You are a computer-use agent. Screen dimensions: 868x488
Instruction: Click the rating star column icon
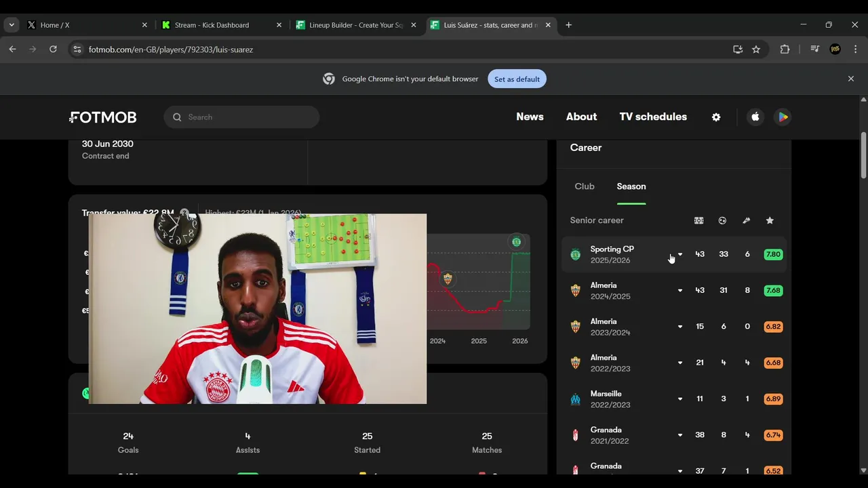point(770,220)
